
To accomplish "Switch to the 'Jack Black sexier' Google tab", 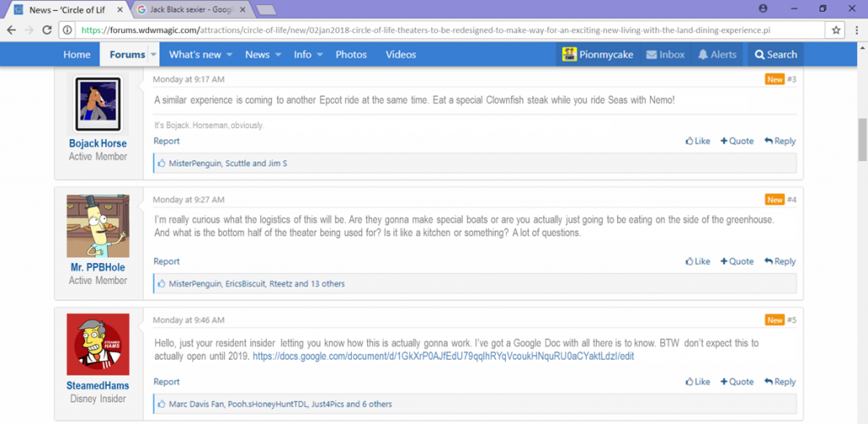I will pos(191,9).
